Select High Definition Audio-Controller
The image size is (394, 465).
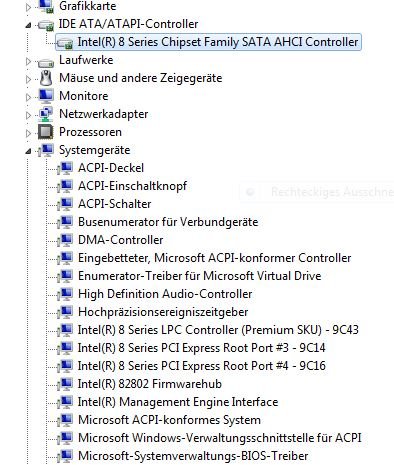point(165,294)
